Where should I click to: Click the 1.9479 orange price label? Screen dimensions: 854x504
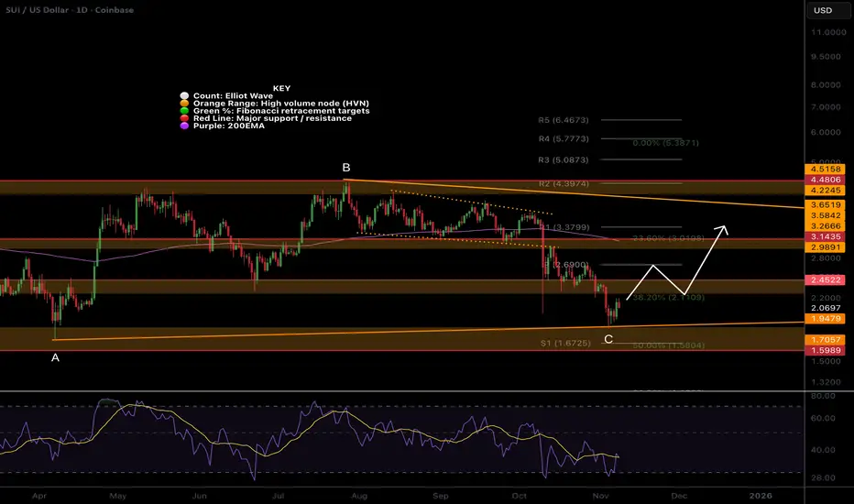tap(825, 319)
